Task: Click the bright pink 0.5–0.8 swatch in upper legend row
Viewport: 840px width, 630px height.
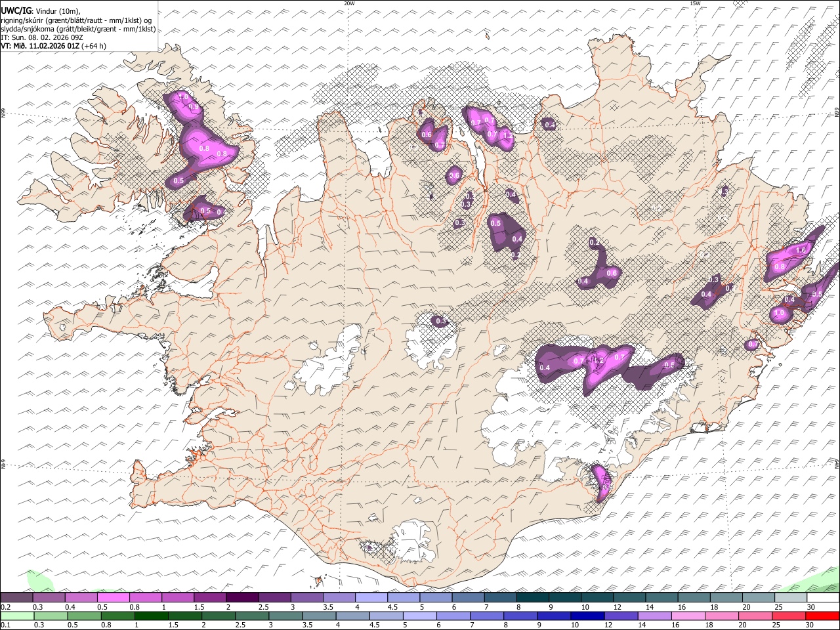Action: pyautogui.click(x=114, y=597)
